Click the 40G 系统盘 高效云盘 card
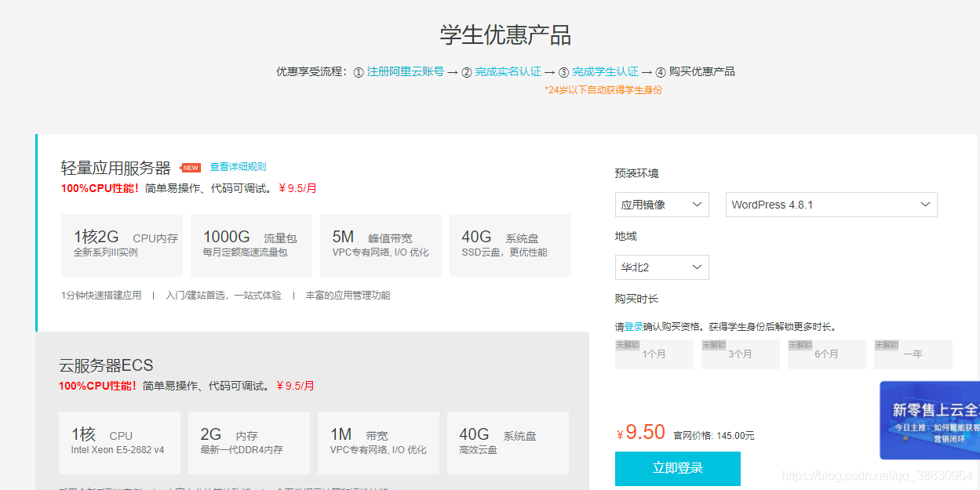The height and width of the screenshot is (490, 980). point(508,443)
